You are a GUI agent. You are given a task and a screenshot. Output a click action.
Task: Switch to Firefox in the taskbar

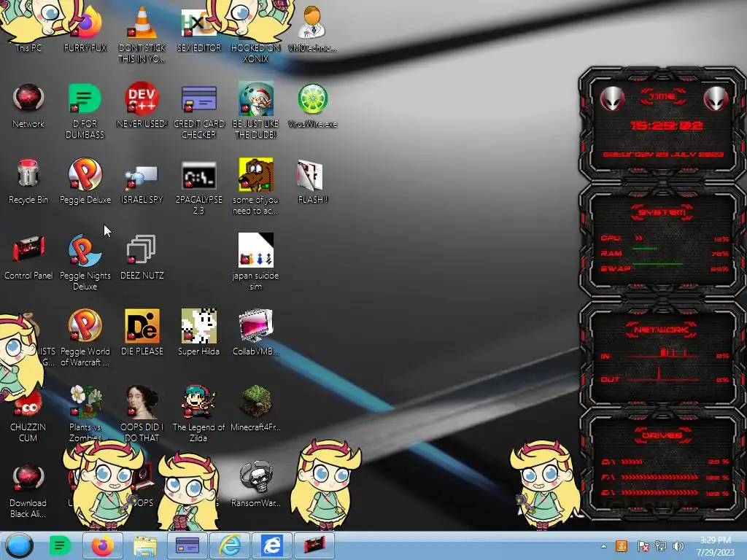click(x=102, y=545)
